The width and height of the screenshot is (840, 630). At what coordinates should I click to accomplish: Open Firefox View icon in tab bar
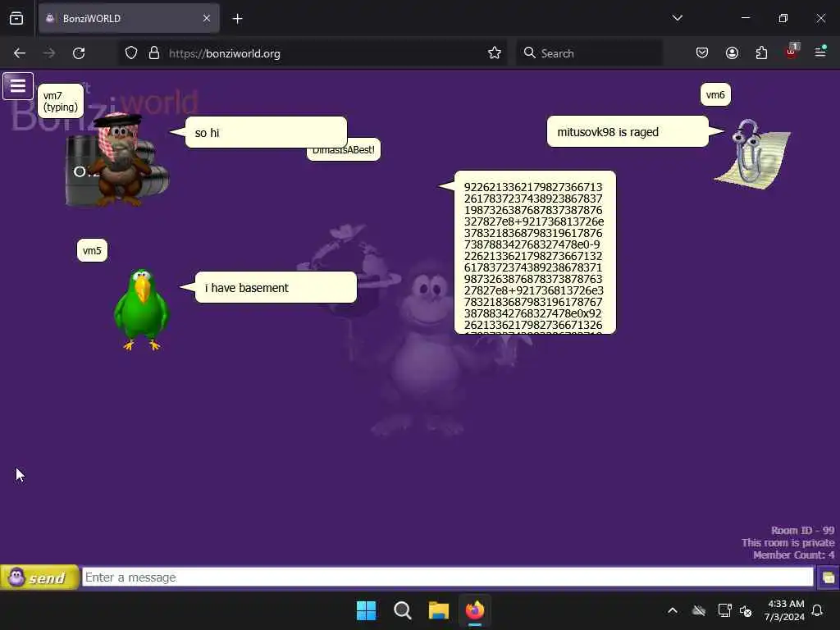[16, 18]
